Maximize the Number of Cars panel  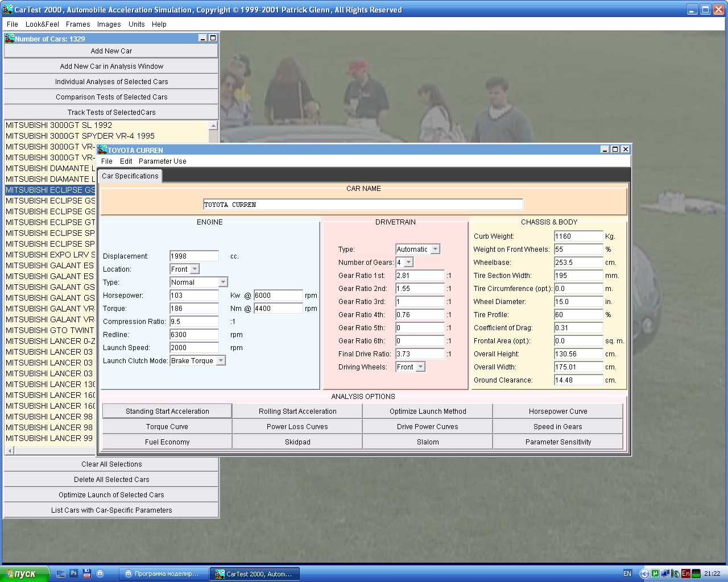(x=213, y=38)
